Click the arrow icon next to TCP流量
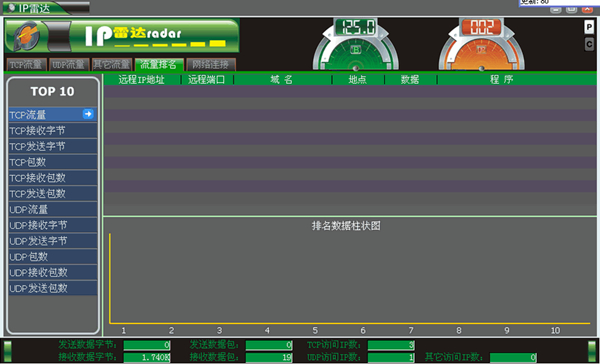The image size is (600, 364). pyautogui.click(x=88, y=114)
